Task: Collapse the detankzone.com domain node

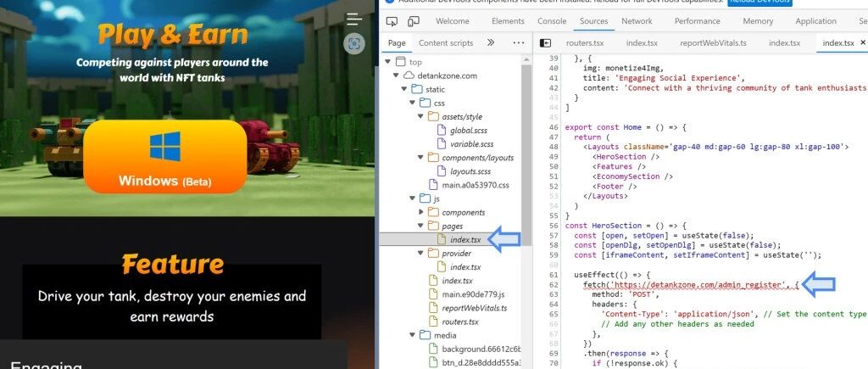Action: [x=397, y=75]
